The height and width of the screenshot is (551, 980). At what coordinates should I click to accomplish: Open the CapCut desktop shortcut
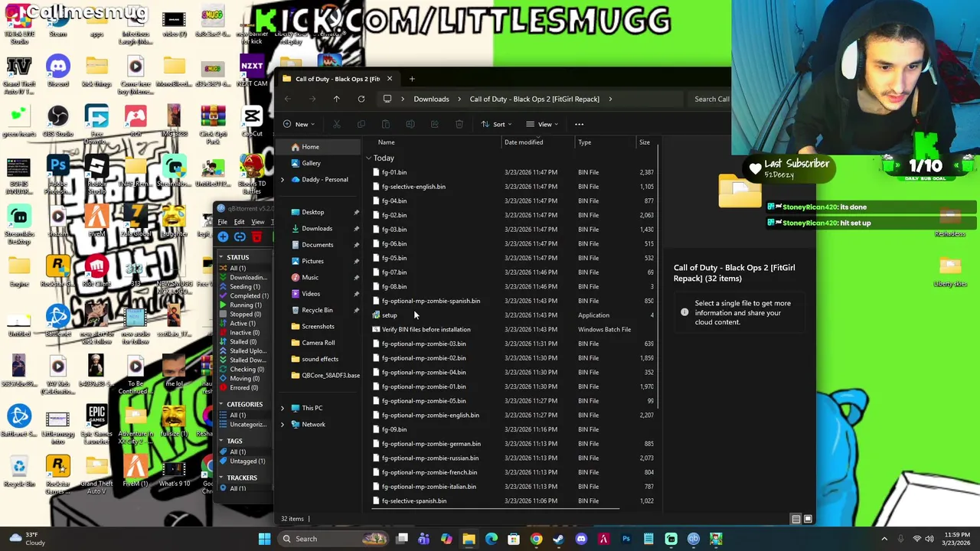[x=252, y=122]
